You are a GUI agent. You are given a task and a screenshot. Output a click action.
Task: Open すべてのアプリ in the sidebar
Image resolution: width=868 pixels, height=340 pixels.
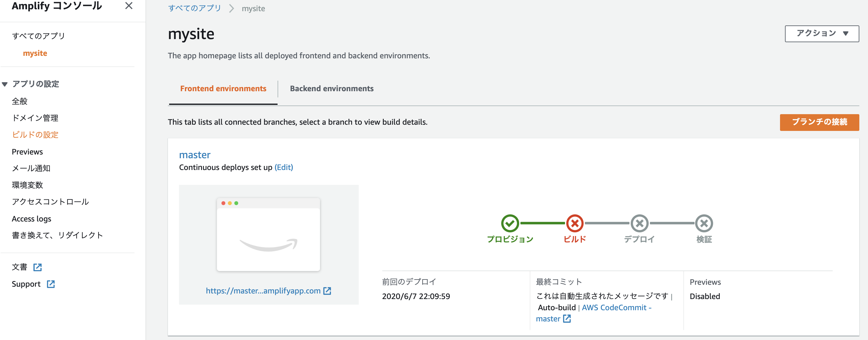[x=38, y=36]
